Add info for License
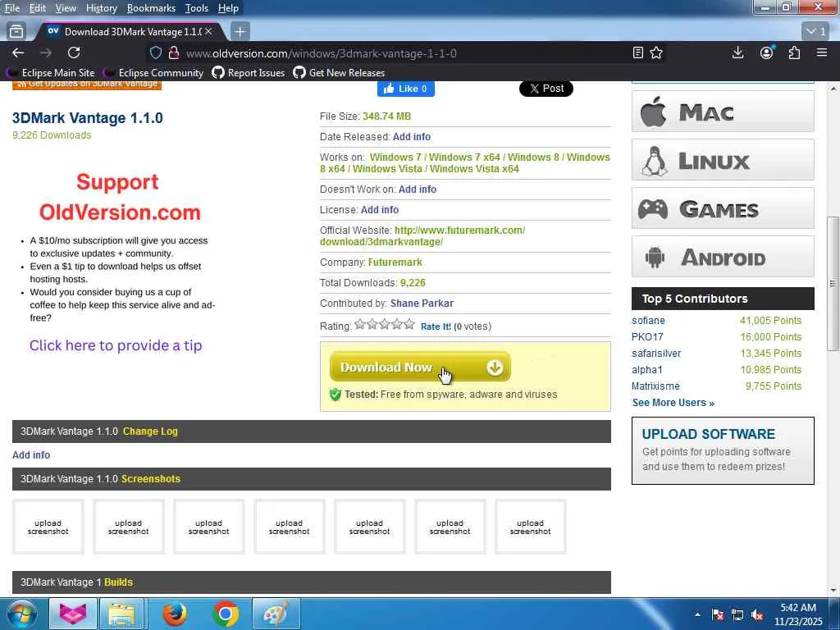The width and height of the screenshot is (840, 630). click(380, 209)
